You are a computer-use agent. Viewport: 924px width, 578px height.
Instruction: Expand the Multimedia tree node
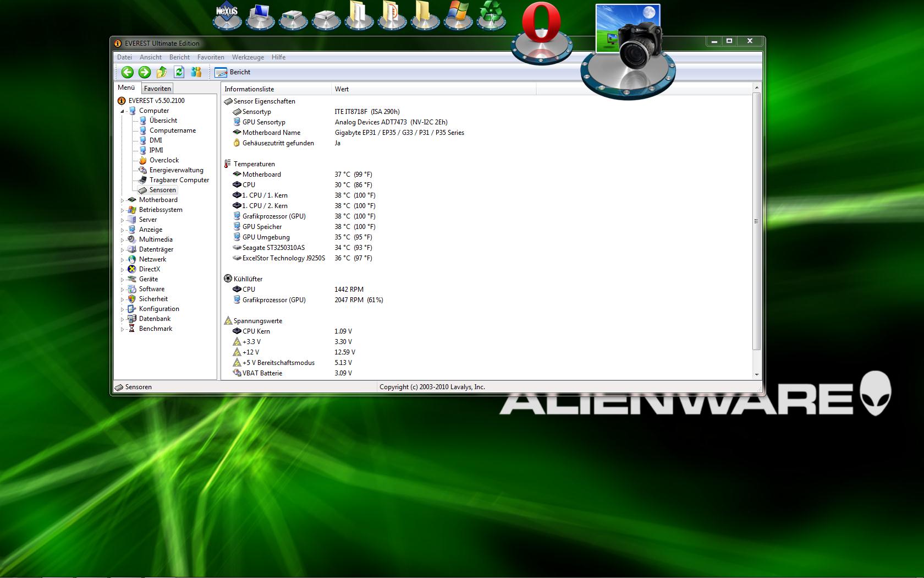pyautogui.click(x=122, y=240)
